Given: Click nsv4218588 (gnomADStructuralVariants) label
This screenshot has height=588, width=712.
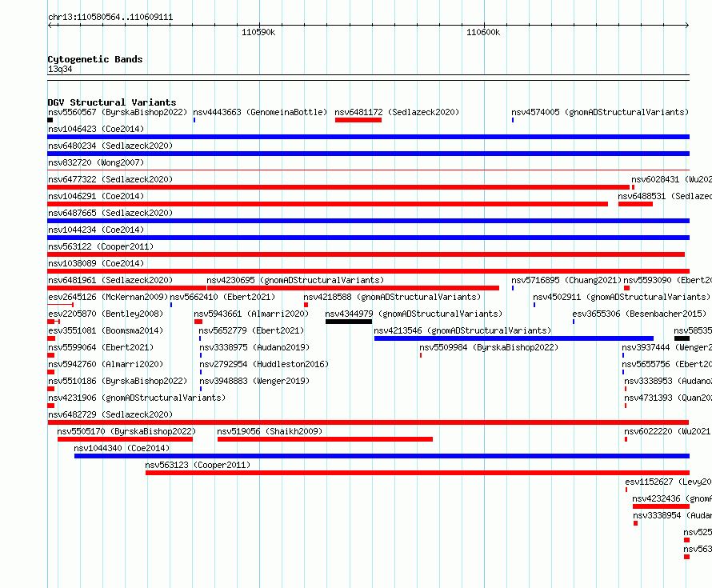Looking at the screenshot, I should pos(392,297).
